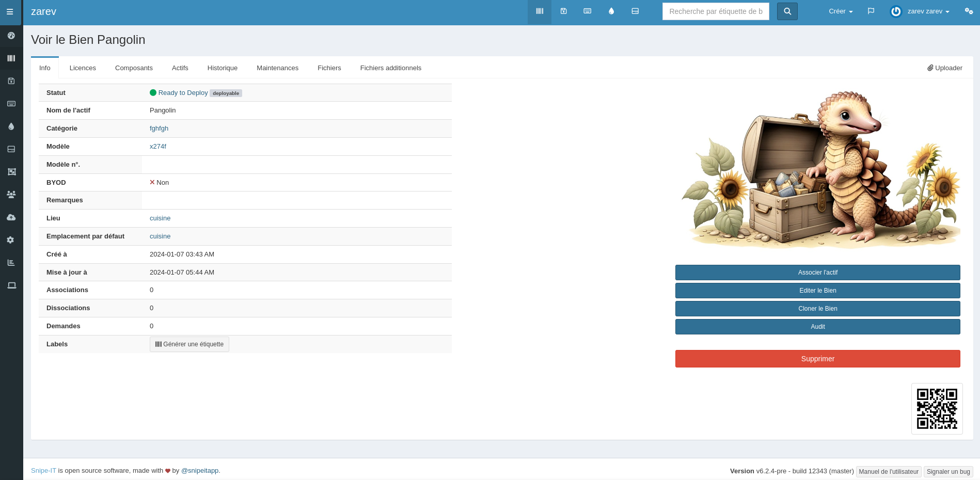This screenshot has height=480, width=980.
Task: Click the asset tag search field
Action: tap(715, 11)
